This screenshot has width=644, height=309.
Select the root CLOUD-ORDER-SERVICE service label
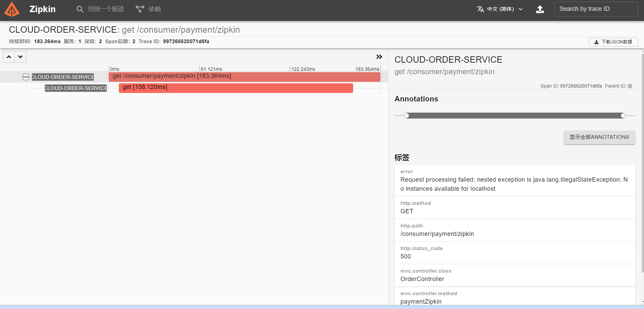pos(63,77)
